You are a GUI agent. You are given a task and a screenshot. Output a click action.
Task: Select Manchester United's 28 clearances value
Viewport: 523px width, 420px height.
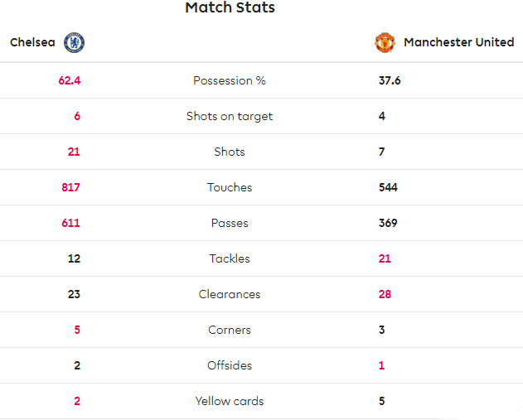pos(385,294)
